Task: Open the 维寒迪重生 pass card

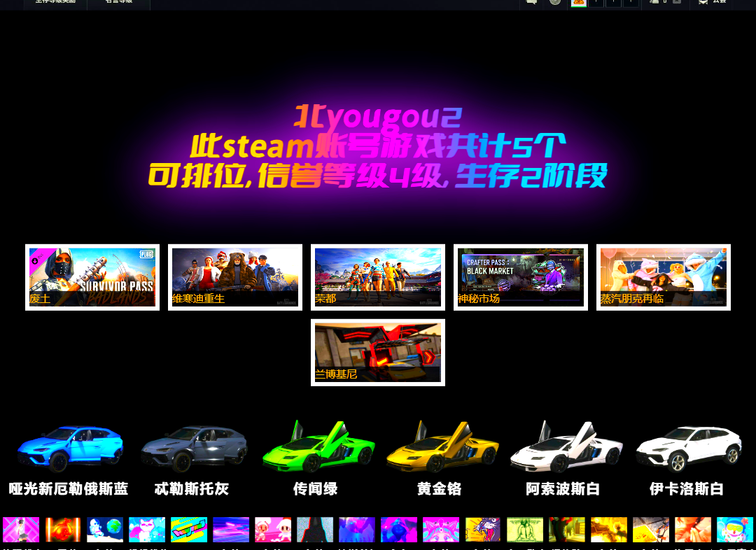Action: click(x=234, y=277)
